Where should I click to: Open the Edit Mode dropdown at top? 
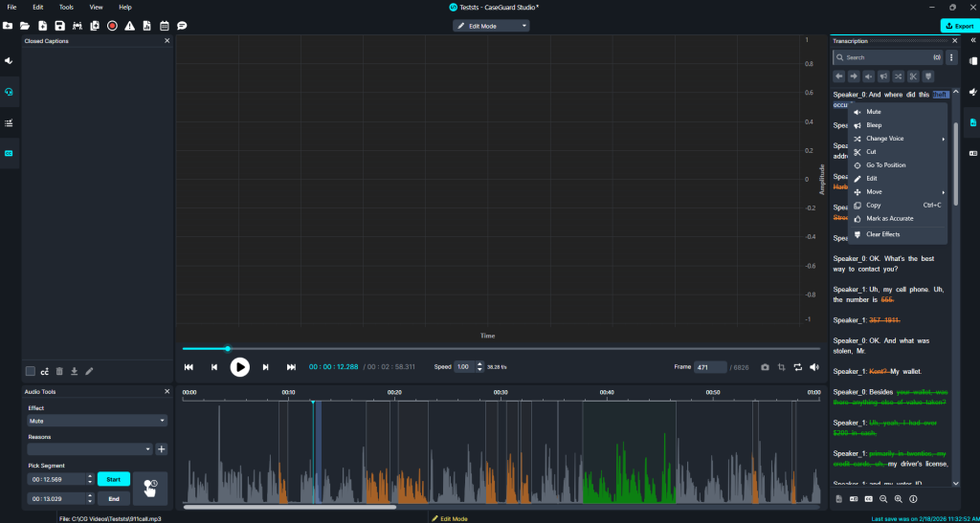[x=491, y=26]
